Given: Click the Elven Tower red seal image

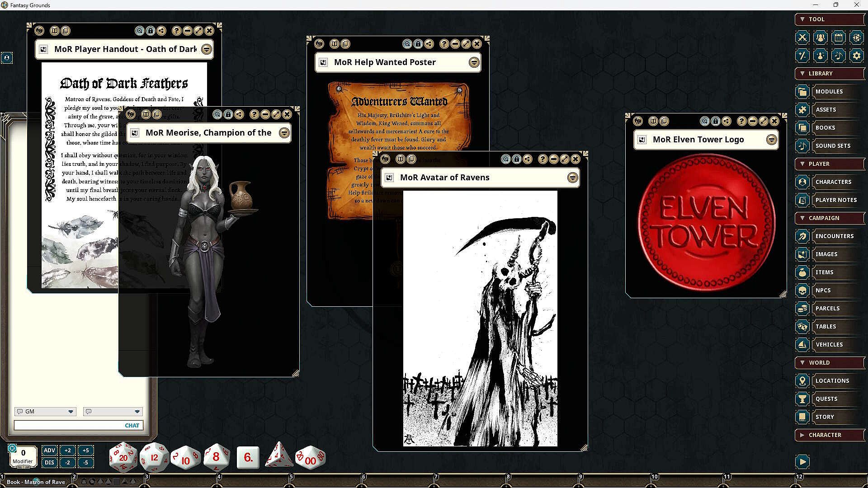Looking at the screenshot, I should pos(706,222).
